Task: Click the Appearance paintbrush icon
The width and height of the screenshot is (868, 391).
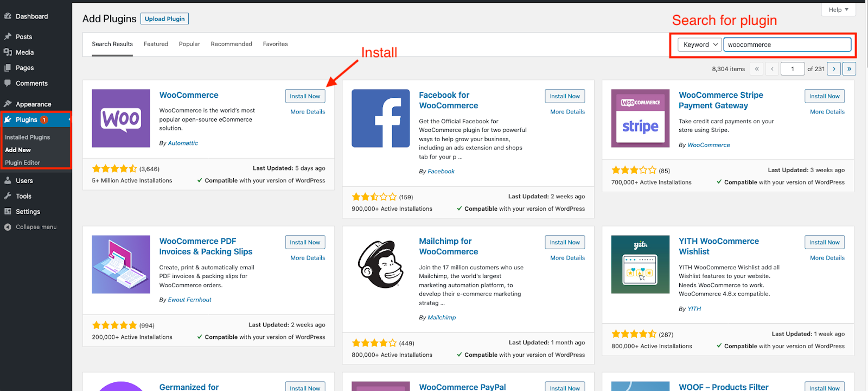Action: coord(8,104)
